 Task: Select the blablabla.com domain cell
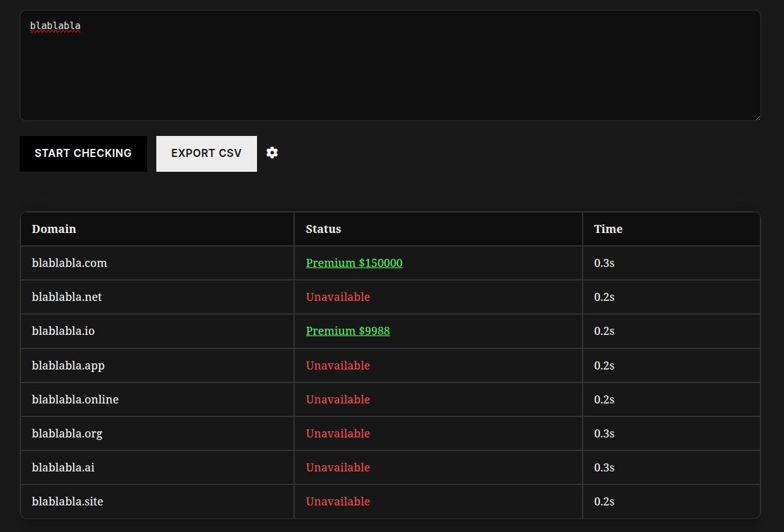(69, 263)
